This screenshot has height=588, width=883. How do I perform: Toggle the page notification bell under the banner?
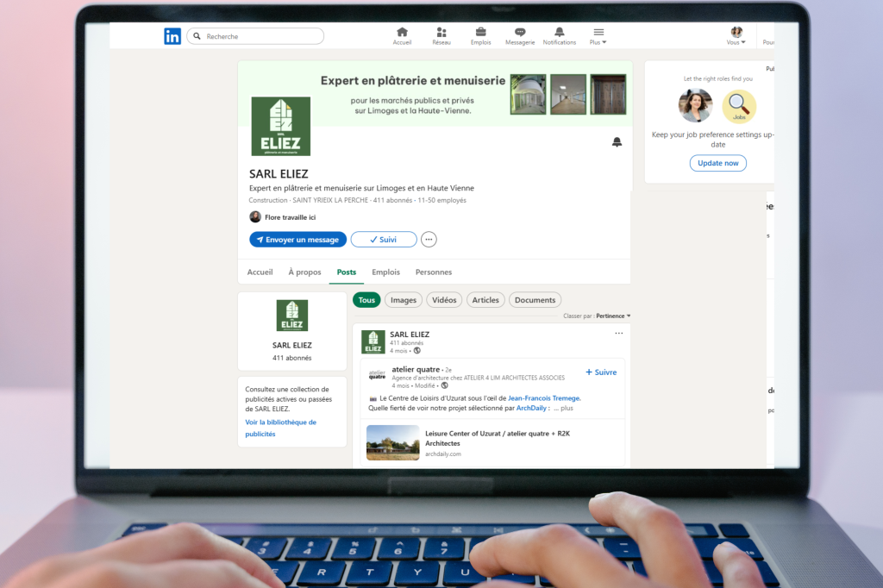click(x=617, y=142)
